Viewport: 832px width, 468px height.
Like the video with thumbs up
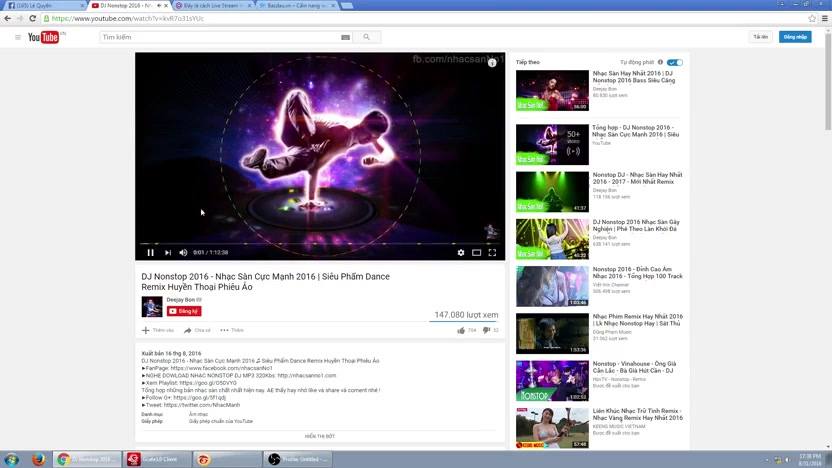(461, 330)
